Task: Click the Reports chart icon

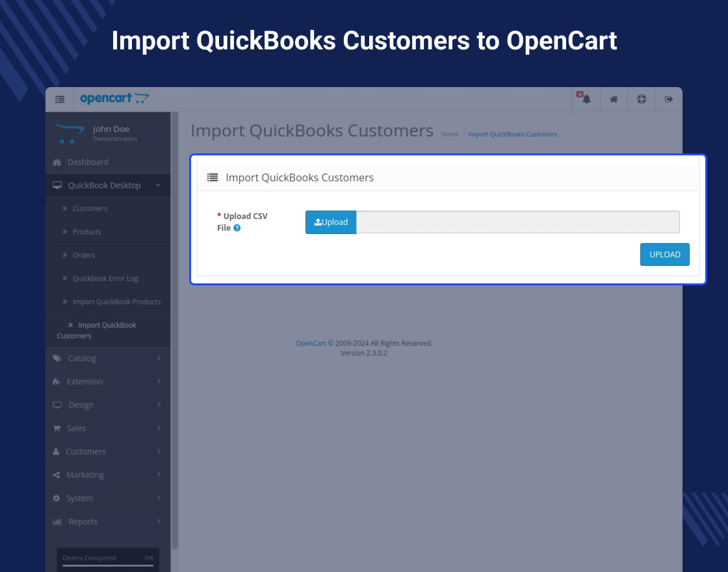Action: (x=57, y=521)
